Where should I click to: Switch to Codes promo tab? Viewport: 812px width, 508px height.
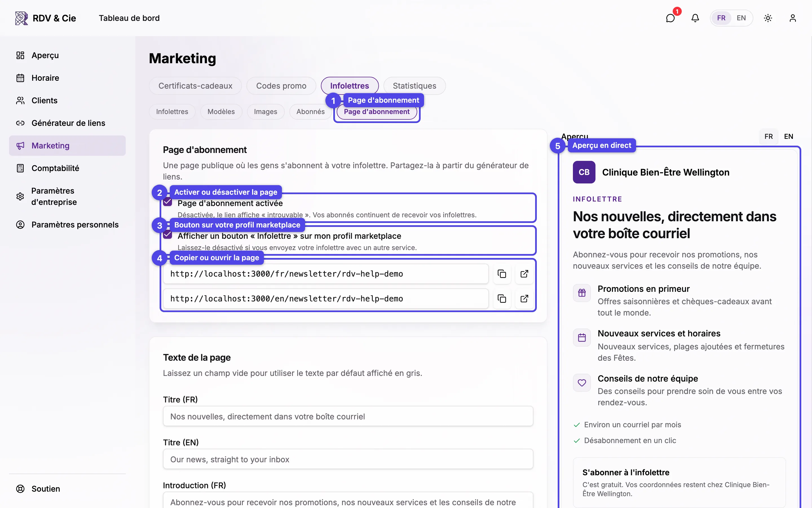tap(281, 86)
